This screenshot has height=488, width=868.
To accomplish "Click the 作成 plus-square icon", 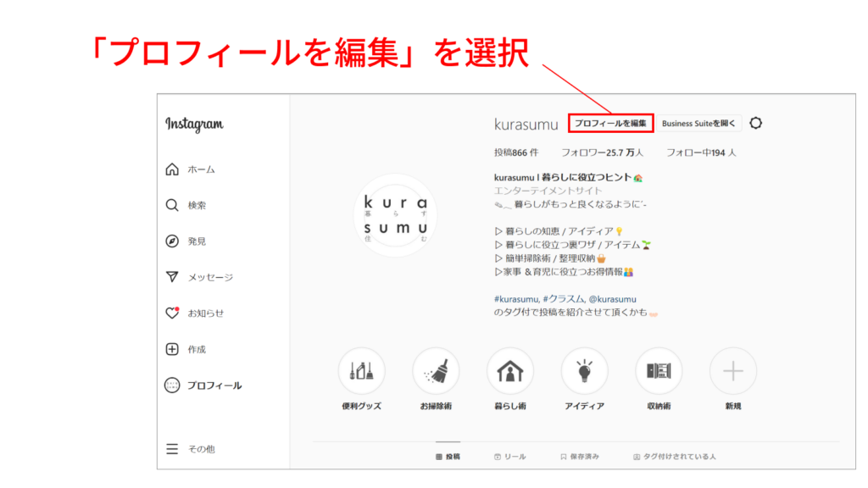I will pos(172,349).
